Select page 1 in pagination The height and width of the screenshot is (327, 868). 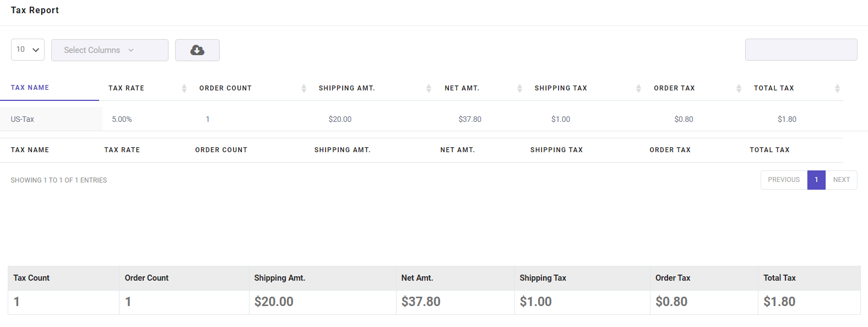[x=816, y=180]
